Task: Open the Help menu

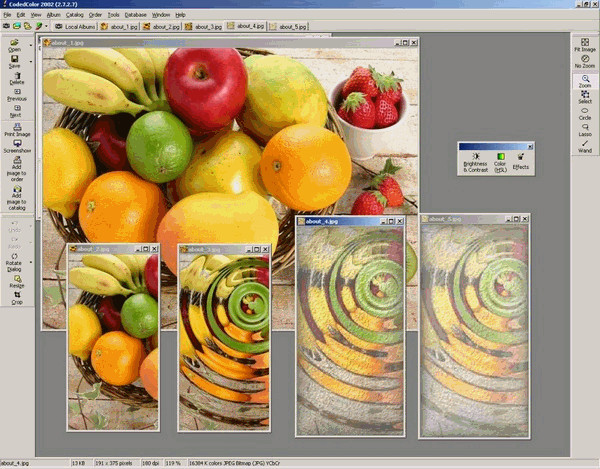Action: coord(181,15)
